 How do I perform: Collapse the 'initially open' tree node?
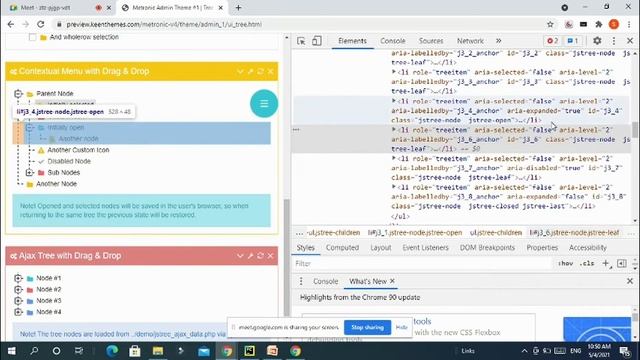click(x=30, y=128)
